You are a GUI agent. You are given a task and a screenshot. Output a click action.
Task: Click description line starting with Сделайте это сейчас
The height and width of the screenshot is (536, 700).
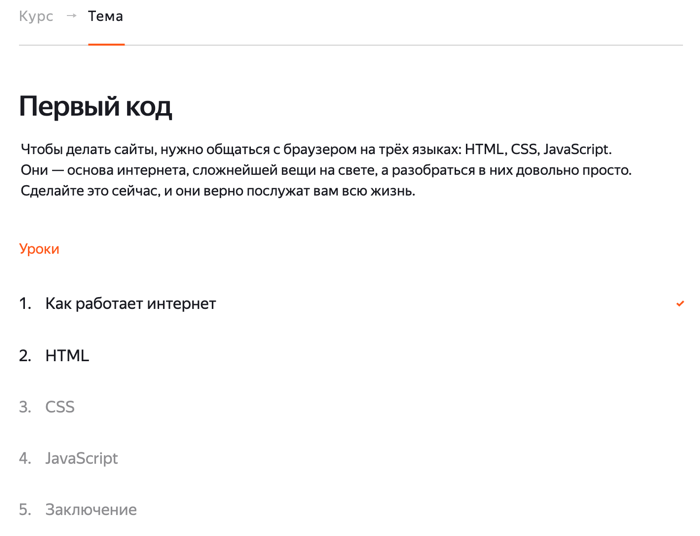(x=217, y=191)
